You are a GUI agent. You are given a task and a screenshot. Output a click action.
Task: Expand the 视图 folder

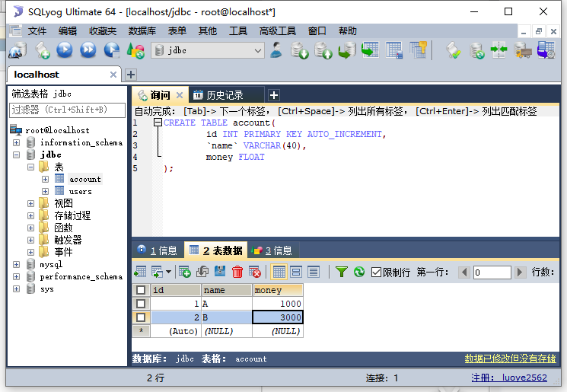point(30,203)
